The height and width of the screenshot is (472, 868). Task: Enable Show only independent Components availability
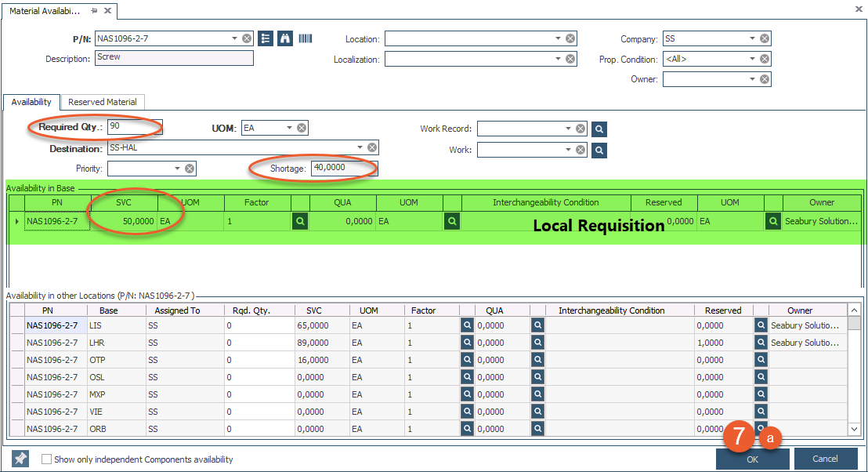[46, 459]
